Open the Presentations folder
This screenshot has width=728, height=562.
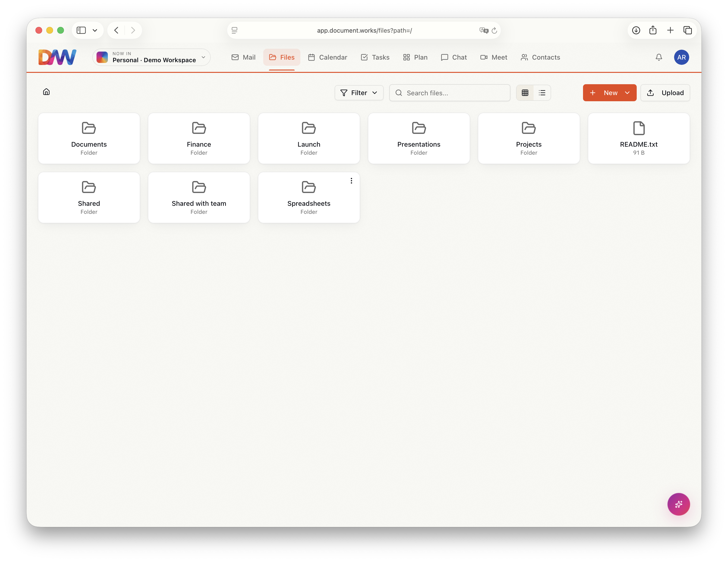pos(419,138)
